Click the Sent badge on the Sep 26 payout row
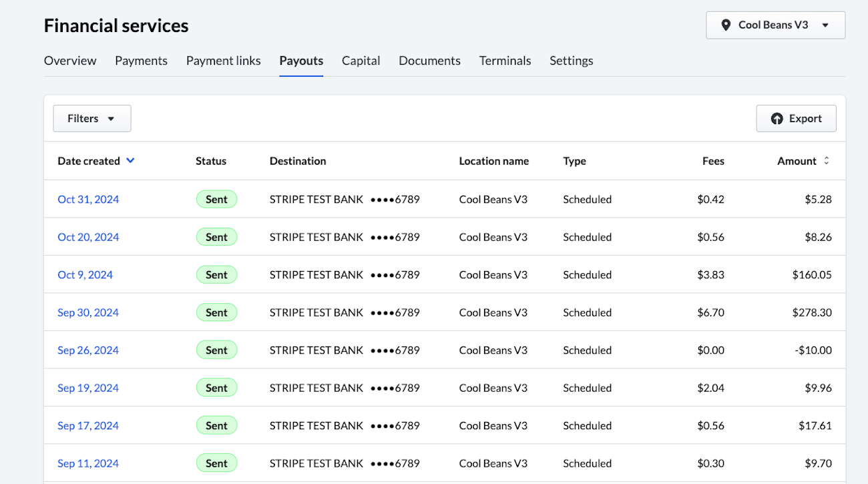The image size is (868, 484). point(216,350)
